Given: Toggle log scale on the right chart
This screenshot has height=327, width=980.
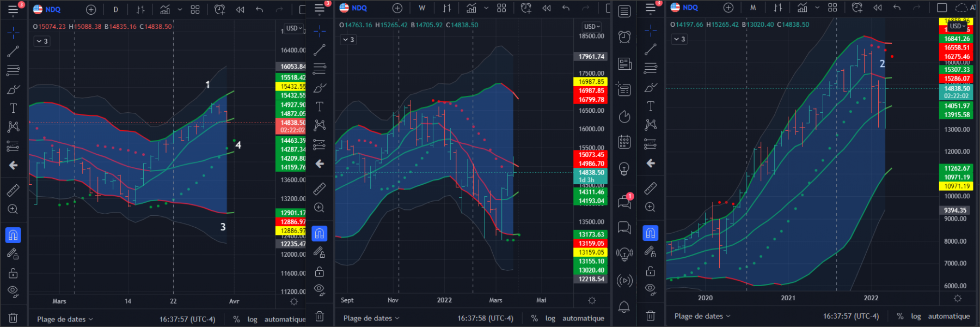Looking at the screenshot, I should [916, 316].
